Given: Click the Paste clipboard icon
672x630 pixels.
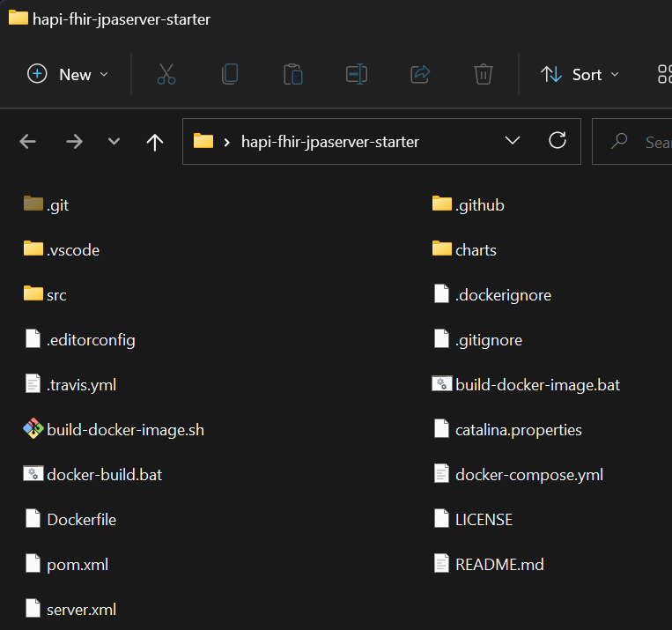Looking at the screenshot, I should pos(293,74).
